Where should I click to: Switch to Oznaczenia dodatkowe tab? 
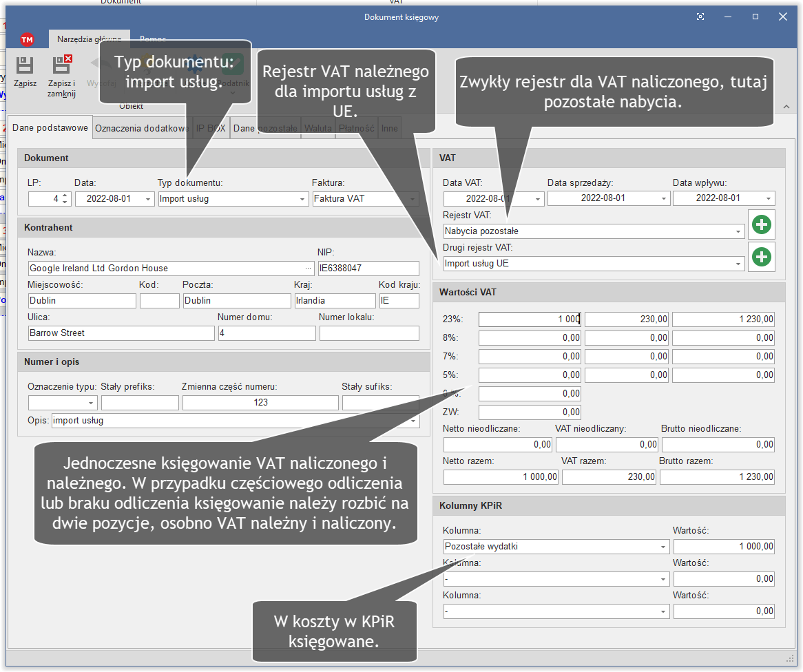coord(141,128)
